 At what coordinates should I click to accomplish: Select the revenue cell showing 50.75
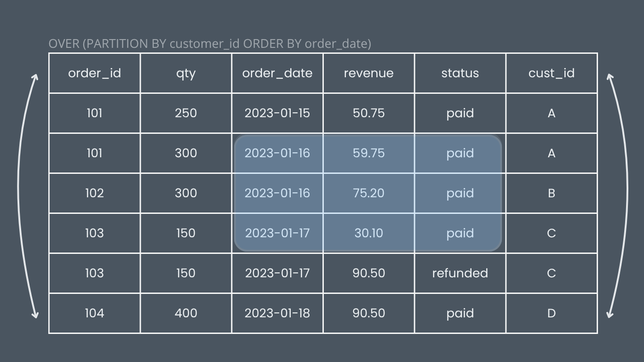coord(368,113)
